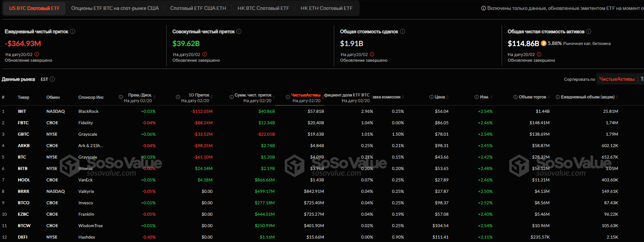Open info icon beside Ежедневный чистый приток
This screenshot has height=242, width=644.
(73, 32)
